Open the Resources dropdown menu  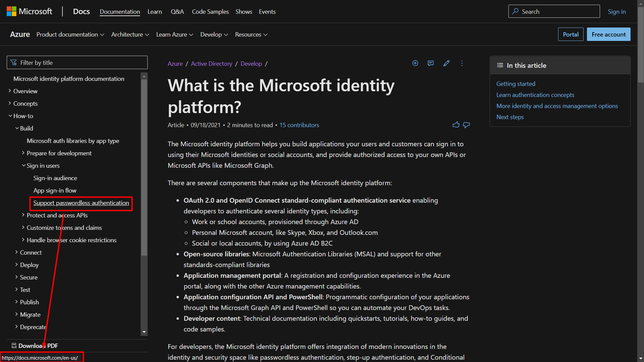[251, 35]
